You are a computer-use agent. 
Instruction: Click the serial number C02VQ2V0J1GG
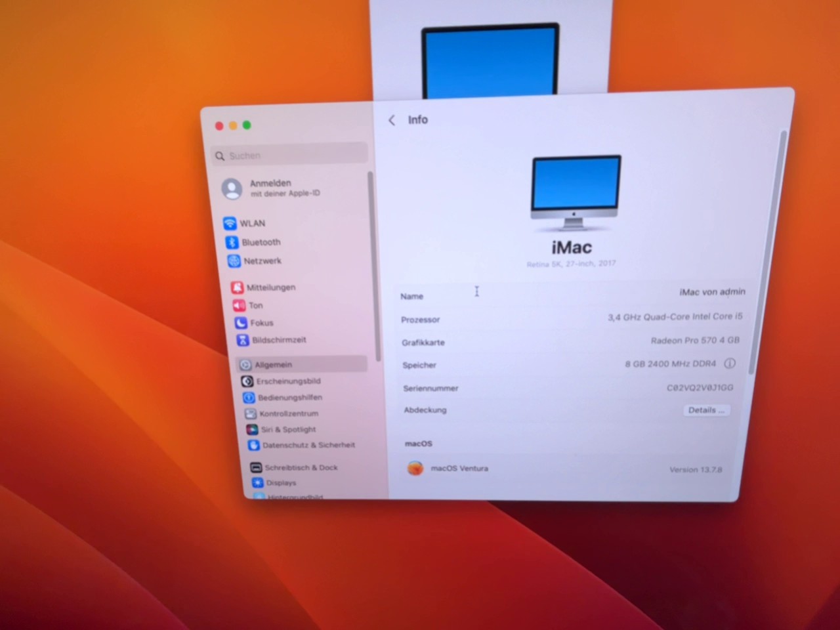[700, 388]
